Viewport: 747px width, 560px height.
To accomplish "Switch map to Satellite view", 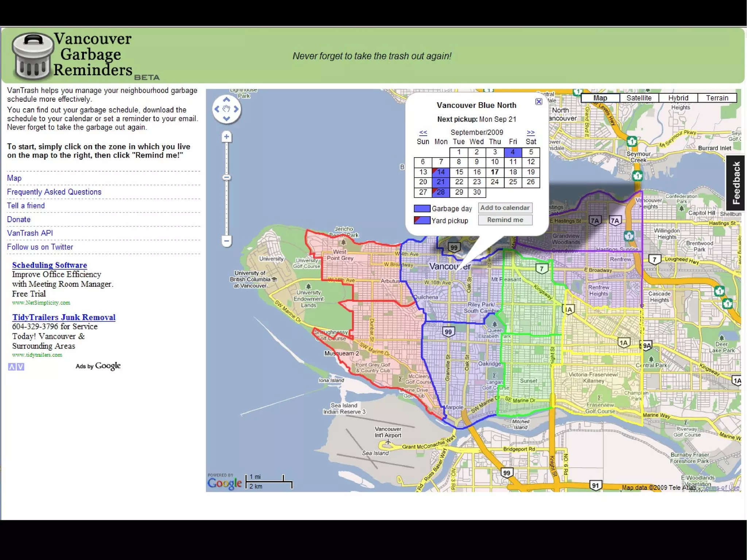I will click(x=639, y=98).
